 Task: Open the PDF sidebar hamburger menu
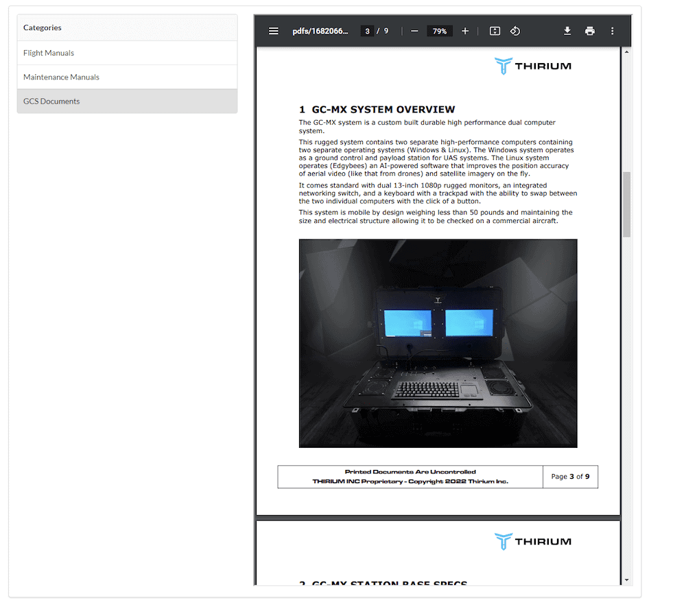pos(274,31)
